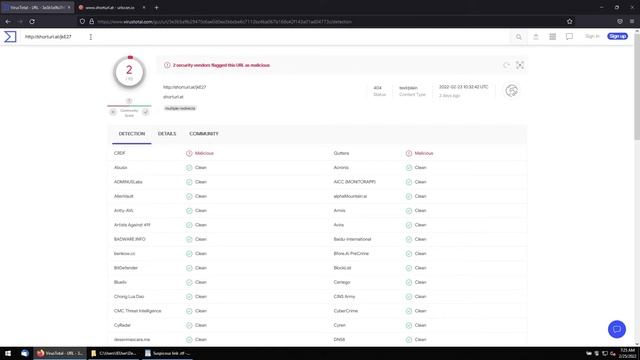Click the detection score circle showing 2
The width and height of the screenshot is (640, 360).
pyautogui.click(x=129, y=72)
